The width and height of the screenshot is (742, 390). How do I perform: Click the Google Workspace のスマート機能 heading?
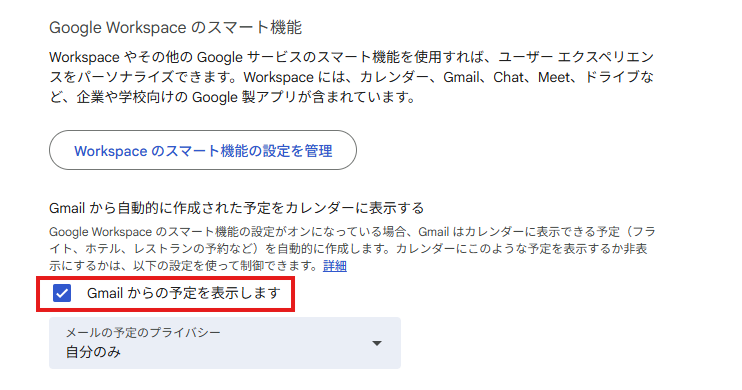tap(176, 27)
